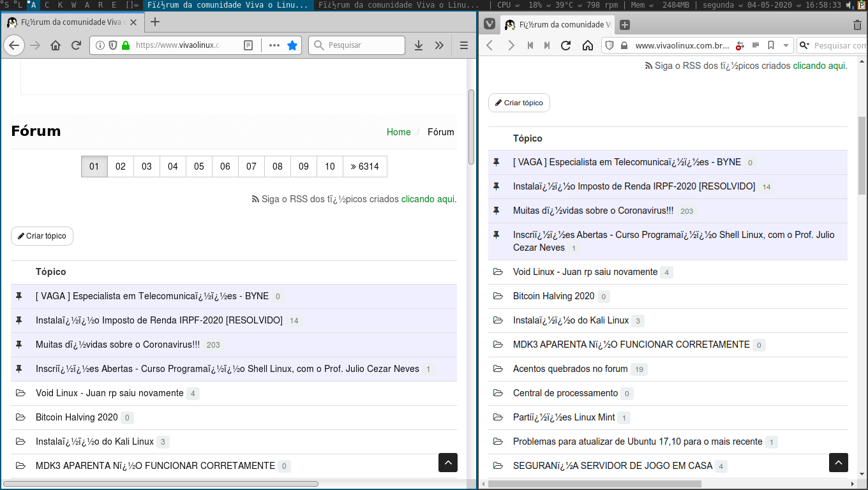Open RSS 'clicando aqui' link in Firefox
This screenshot has width=868, height=490.
click(x=429, y=199)
